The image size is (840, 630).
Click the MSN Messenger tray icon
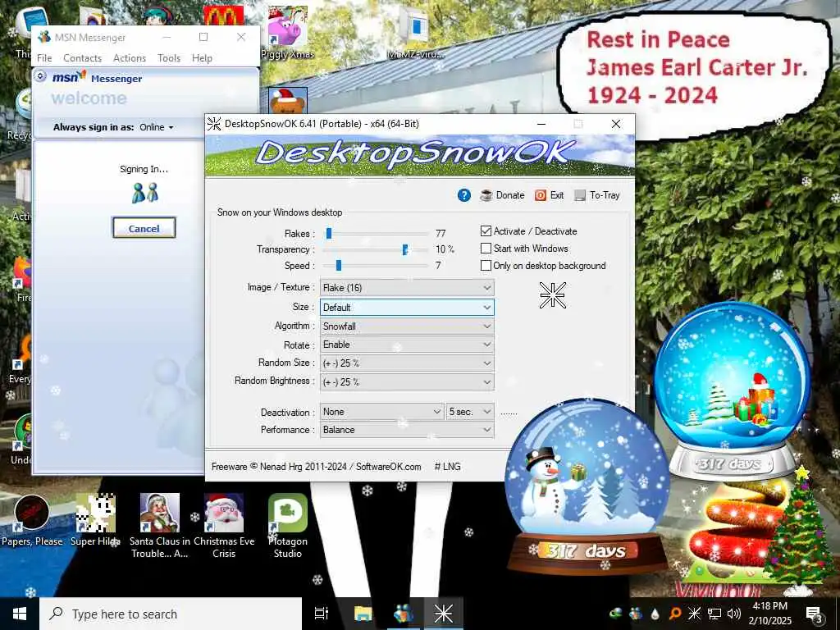pyautogui.click(x=636, y=614)
